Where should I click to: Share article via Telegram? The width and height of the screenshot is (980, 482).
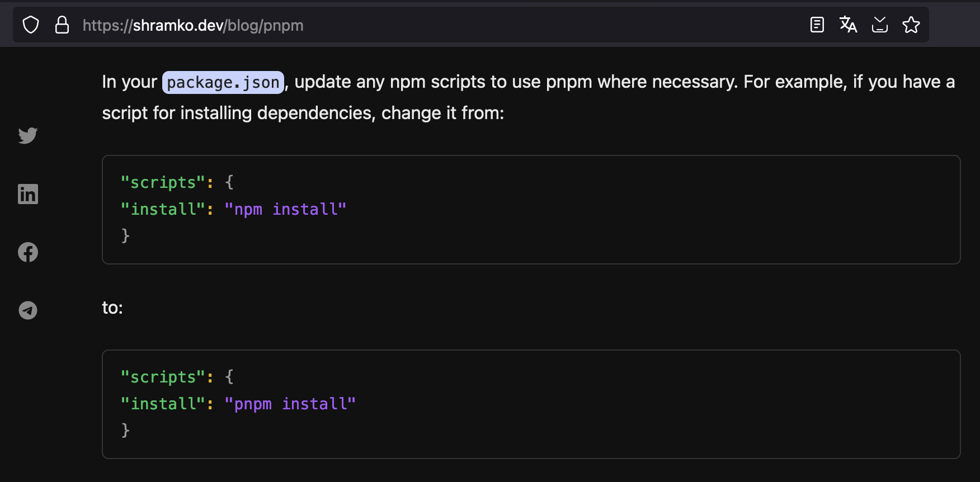point(28,310)
